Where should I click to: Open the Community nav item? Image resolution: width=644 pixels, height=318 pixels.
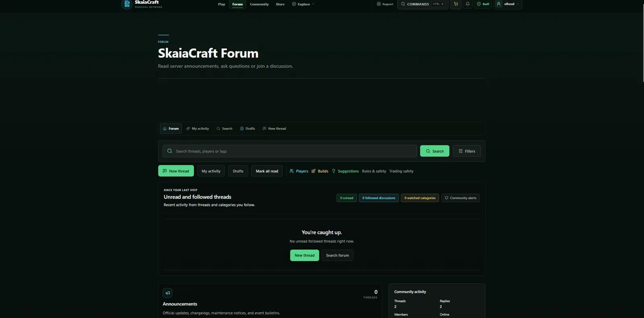[x=259, y=4]
